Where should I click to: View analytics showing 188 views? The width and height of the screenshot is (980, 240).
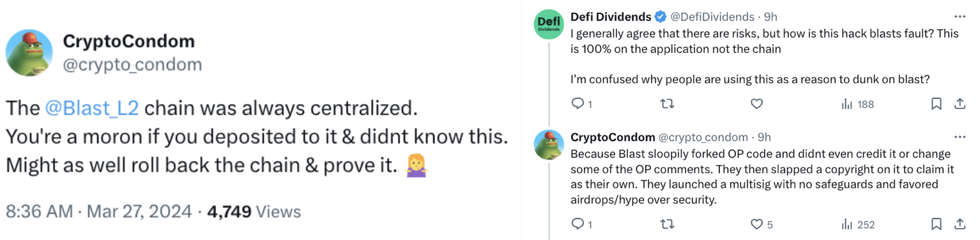pyautogui.click(x=857, y=104)
